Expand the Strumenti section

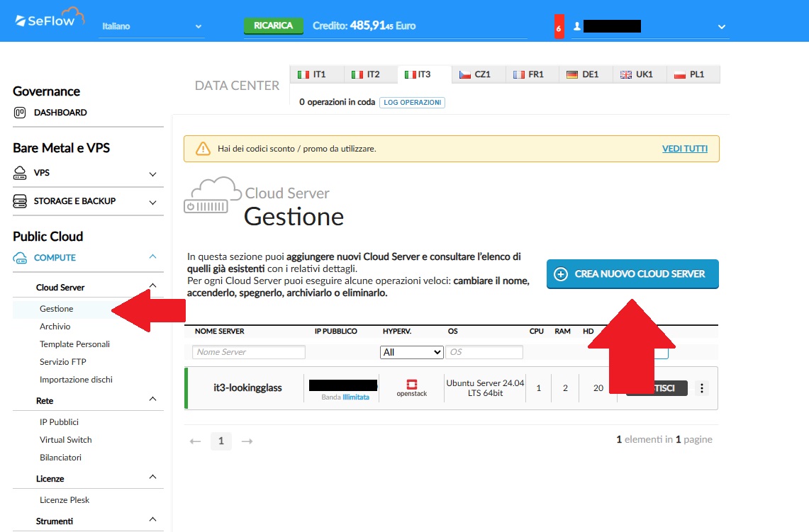[x=152, y=521]
